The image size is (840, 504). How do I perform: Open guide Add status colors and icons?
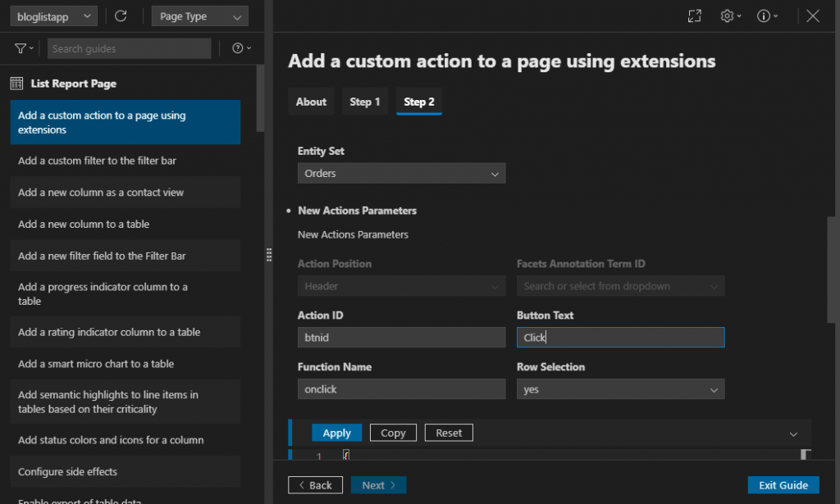coord(126,440)
